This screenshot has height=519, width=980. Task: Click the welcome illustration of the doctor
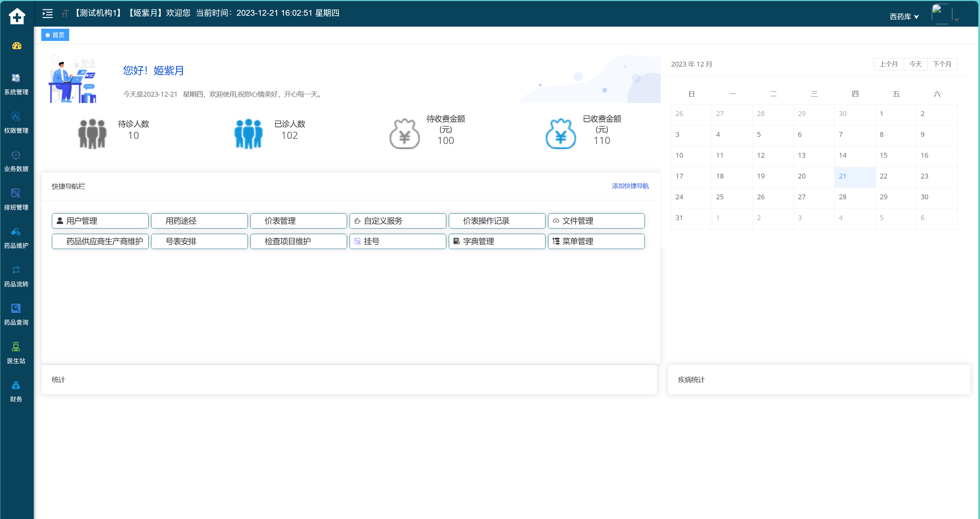coord(73,79)
